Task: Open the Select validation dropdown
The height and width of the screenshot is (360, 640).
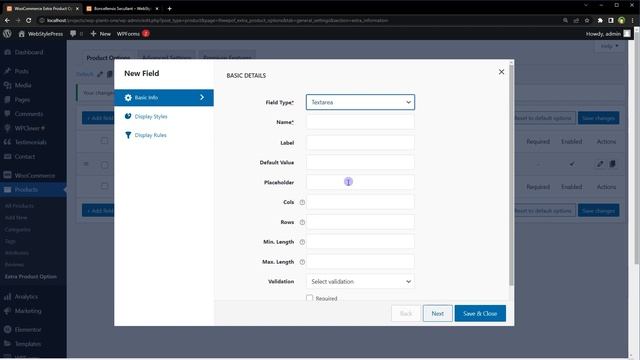Action: pos(360,282)
